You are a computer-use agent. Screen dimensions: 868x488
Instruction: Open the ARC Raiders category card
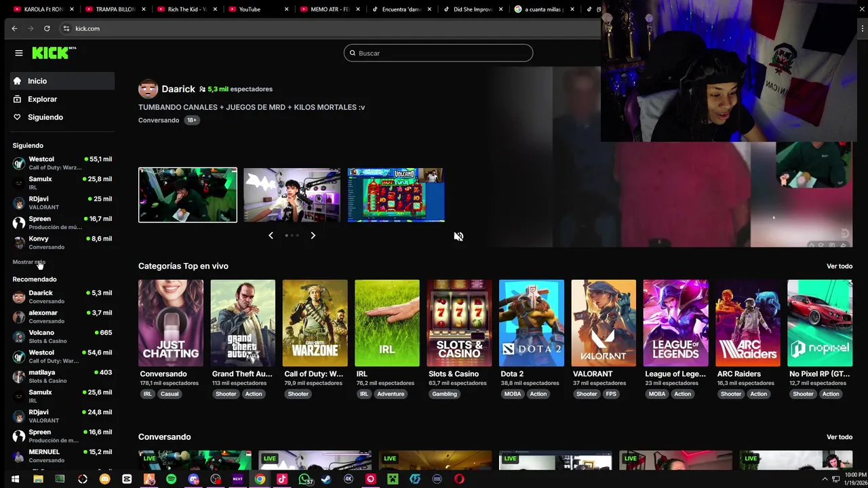tap(747, 323)
